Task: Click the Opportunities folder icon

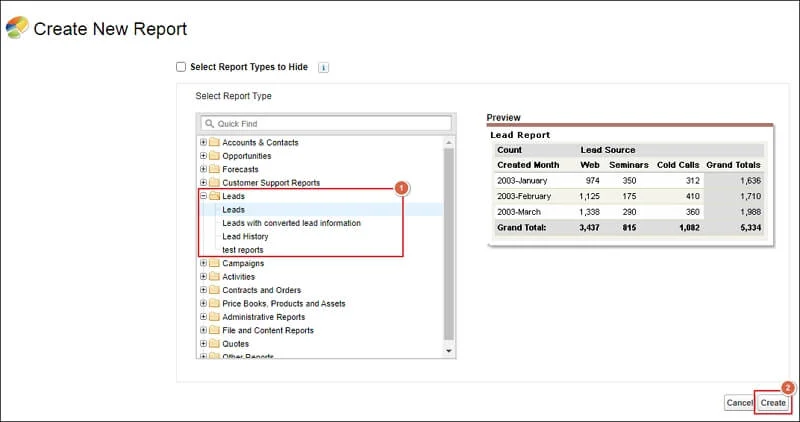Action: pos(214,155)
